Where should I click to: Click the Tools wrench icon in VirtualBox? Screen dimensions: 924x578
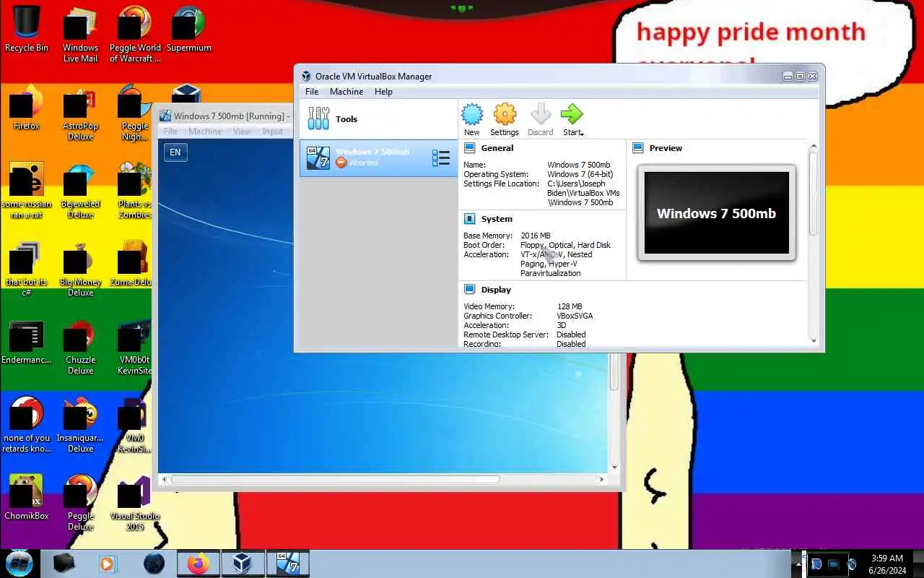pyautogui.click(x=318, y=118)
